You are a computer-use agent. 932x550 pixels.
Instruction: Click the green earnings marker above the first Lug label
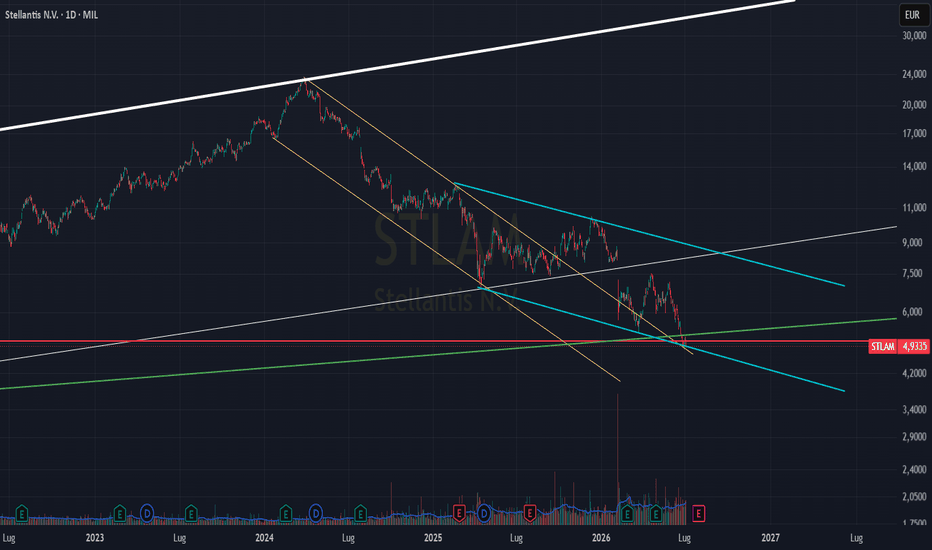(21, 513)
